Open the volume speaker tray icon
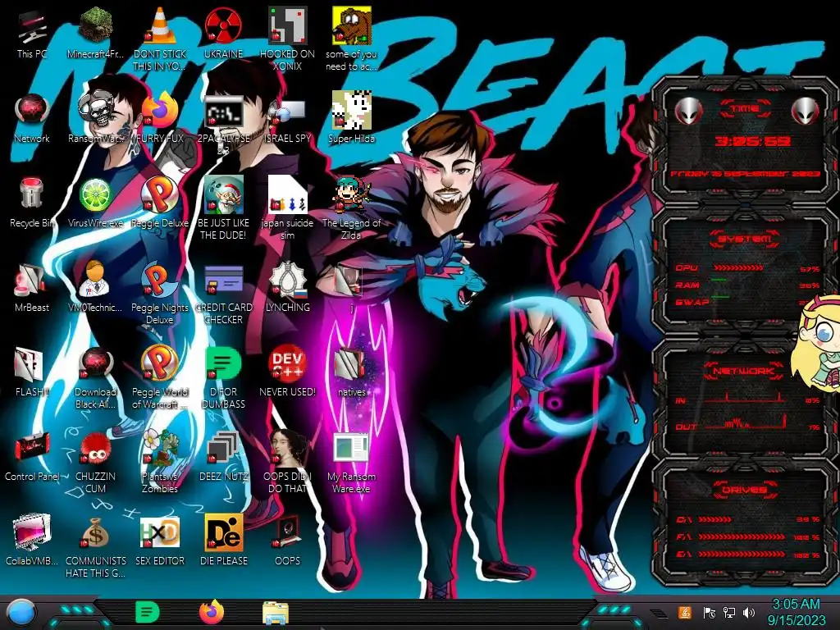Viewport: 840px width, 630px height. click(x=749, y=612)
